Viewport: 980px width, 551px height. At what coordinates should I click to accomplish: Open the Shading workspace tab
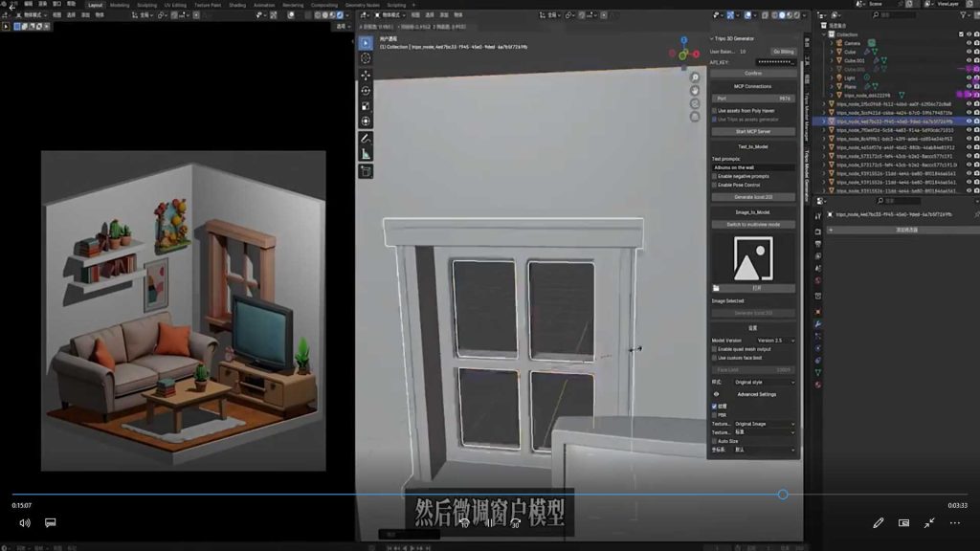[237, 5]
